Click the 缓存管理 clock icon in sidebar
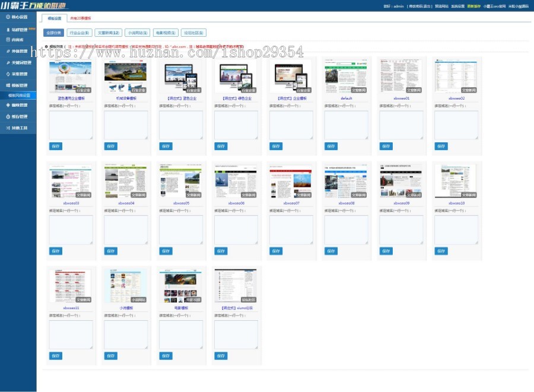The width and height of the screenshot is (534, 392). (x=8, y=116)
